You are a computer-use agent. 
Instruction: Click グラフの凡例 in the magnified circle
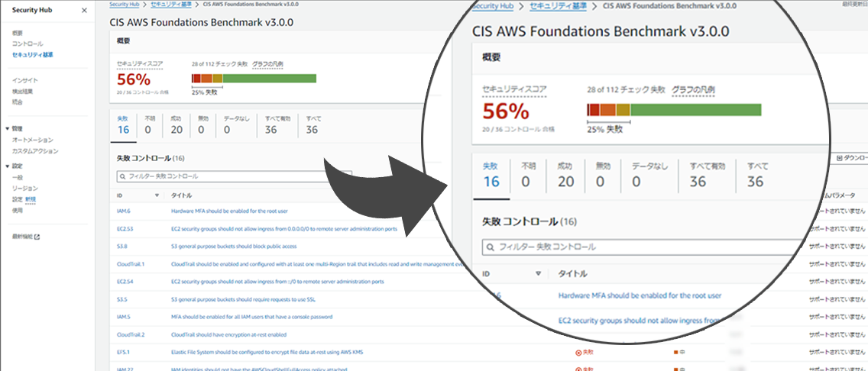694,89
